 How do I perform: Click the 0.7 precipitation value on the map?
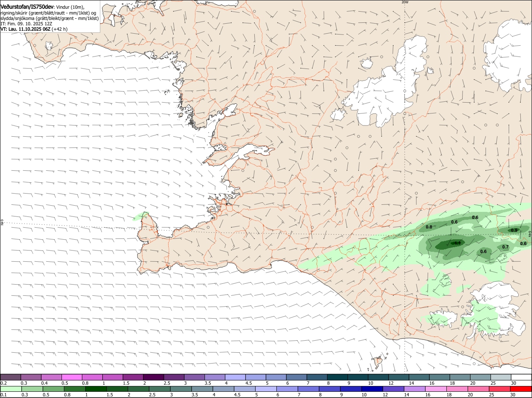coord(505,247)
